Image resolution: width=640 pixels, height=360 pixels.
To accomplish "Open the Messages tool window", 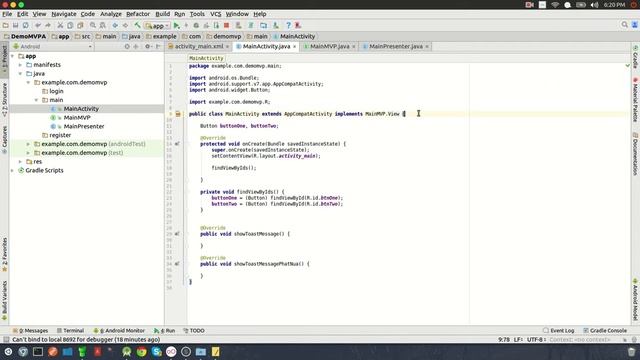I will (x=31, y=331).
